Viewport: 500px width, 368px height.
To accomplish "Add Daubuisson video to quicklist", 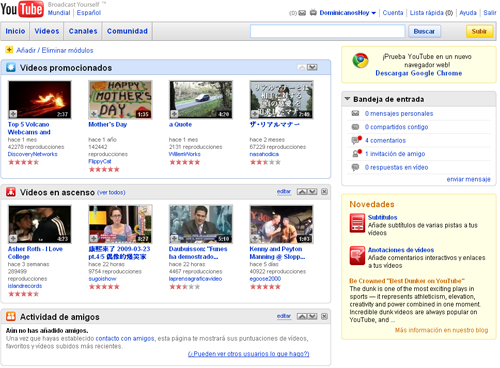I will tap(174, 238).
